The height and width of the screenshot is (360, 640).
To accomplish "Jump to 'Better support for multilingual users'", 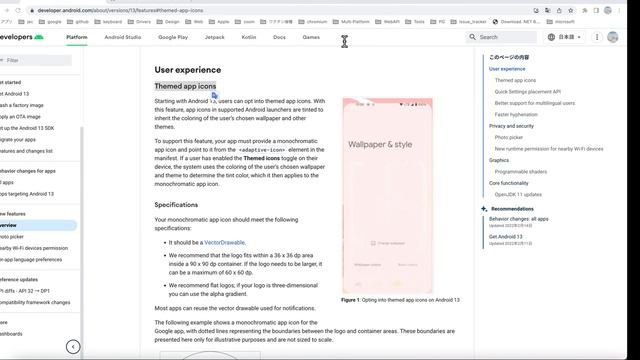I will pos(535,103).
